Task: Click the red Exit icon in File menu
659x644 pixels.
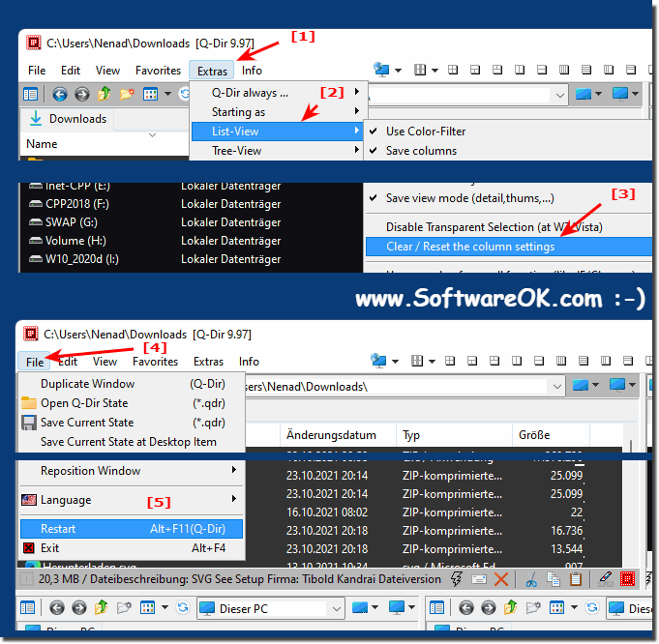Action: (x=29, y=548)
